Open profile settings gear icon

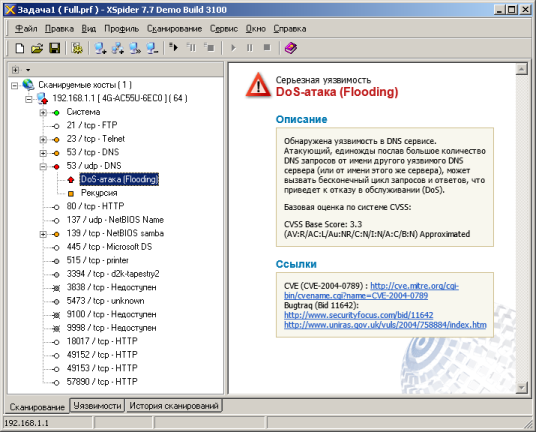pyautogui.click(x=77, y=48)
